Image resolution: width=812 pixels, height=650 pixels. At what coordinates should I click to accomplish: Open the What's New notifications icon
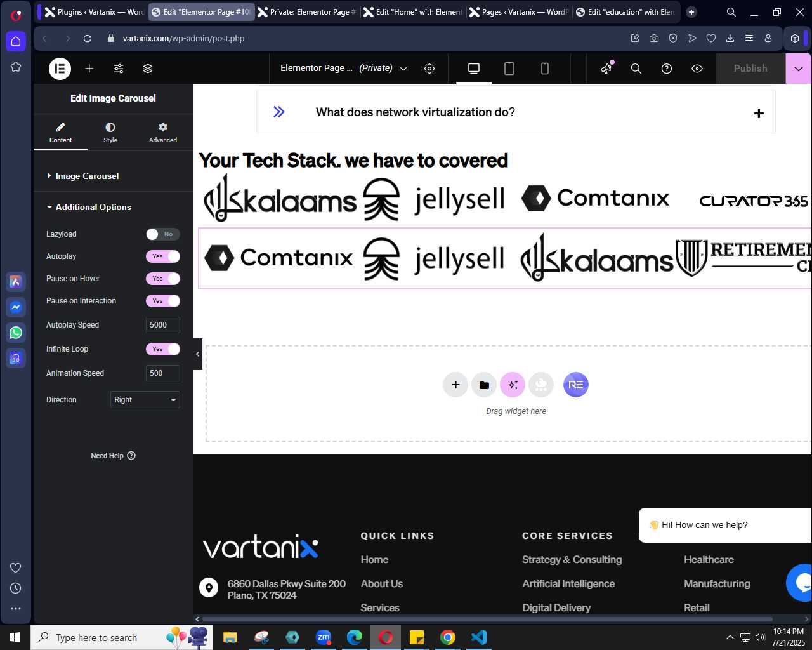click(x=607, y=68)
